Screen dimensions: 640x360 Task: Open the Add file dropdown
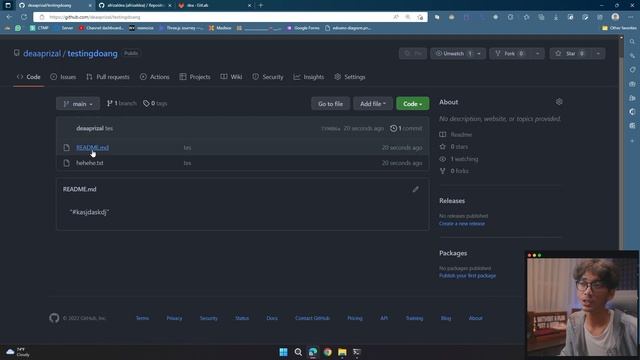[373, 104]
